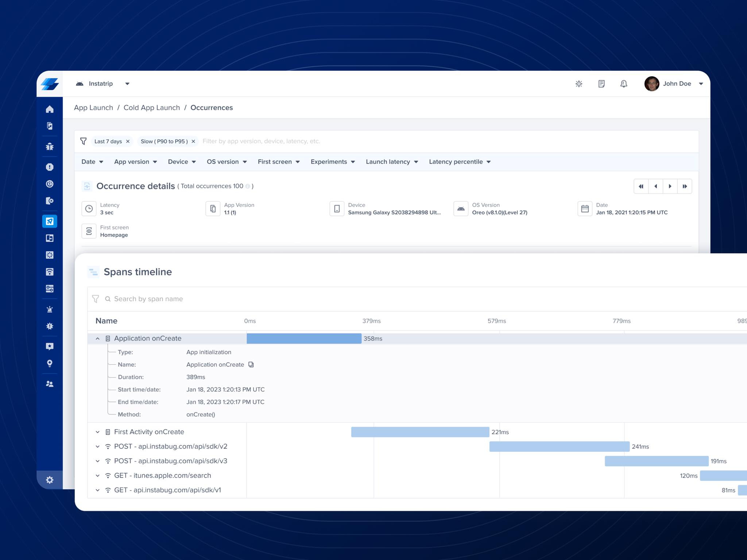Open the Launch latency filter dropdown

[392, 162]
